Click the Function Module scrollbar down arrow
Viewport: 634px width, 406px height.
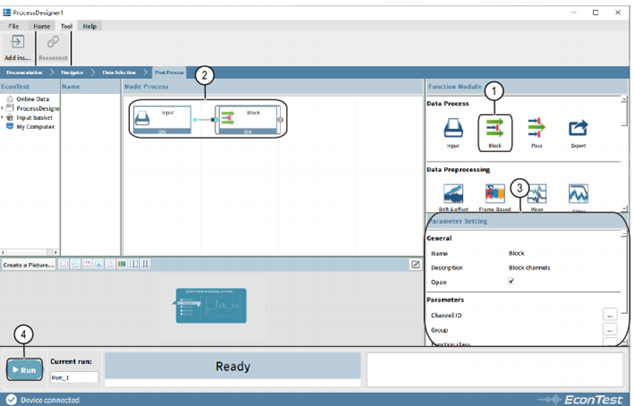(624, 209)
